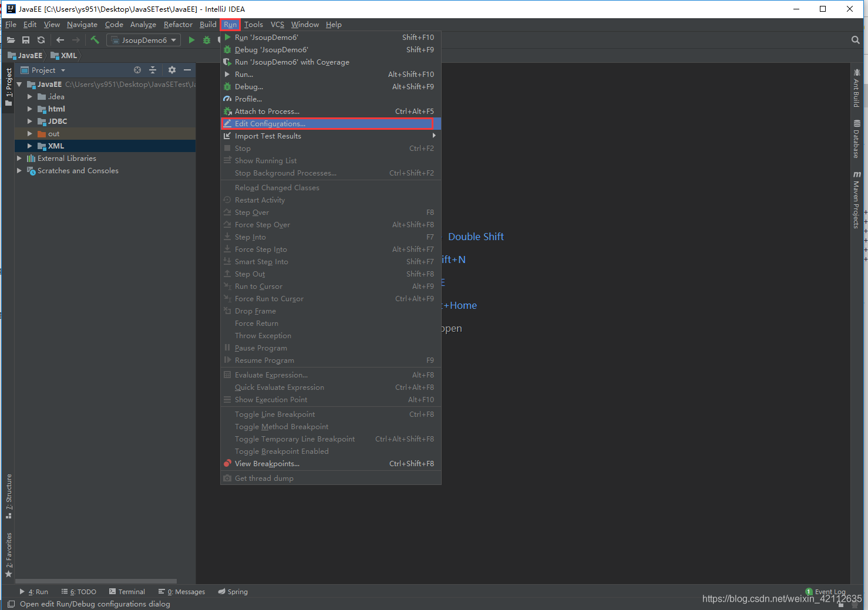Open the Refactor menu

pyautogui.click(x=178, y=25)
